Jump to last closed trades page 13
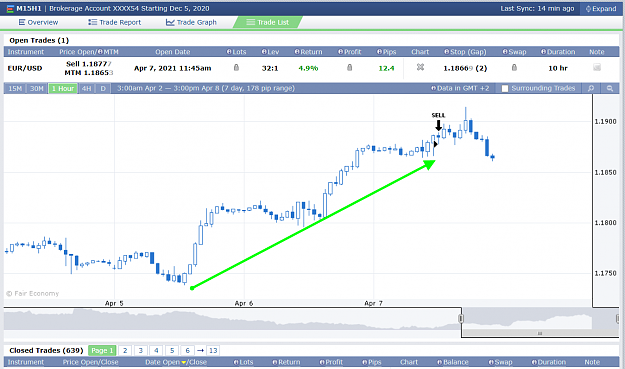The width and height of the screenshot is (625, 369). (x=213, y=351)
